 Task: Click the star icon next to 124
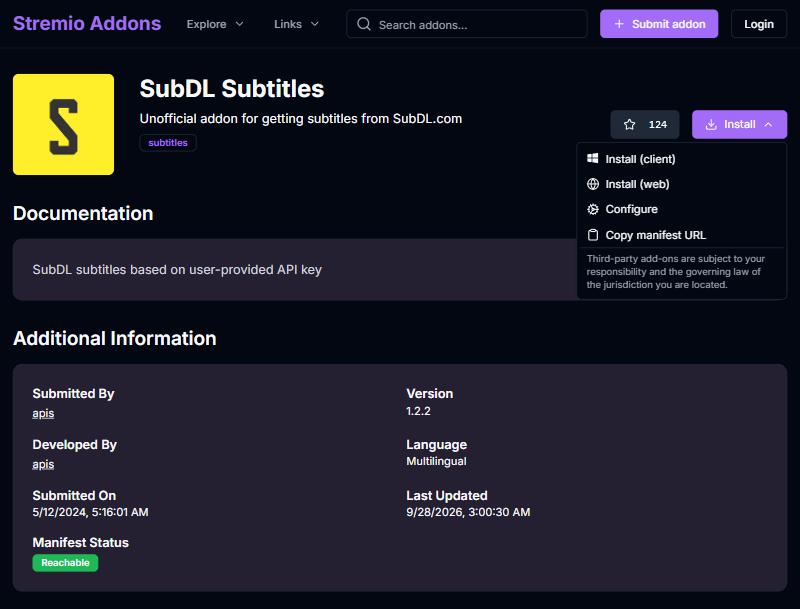point(630,124)
